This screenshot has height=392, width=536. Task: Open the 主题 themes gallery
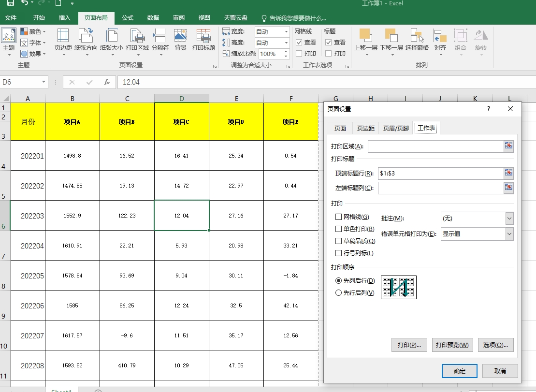click(9, 43)
